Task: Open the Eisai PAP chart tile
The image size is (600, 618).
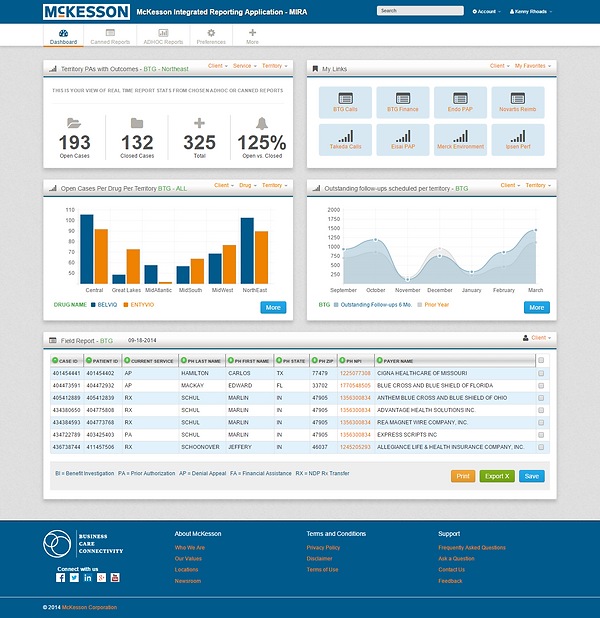Action: (402, 140)
